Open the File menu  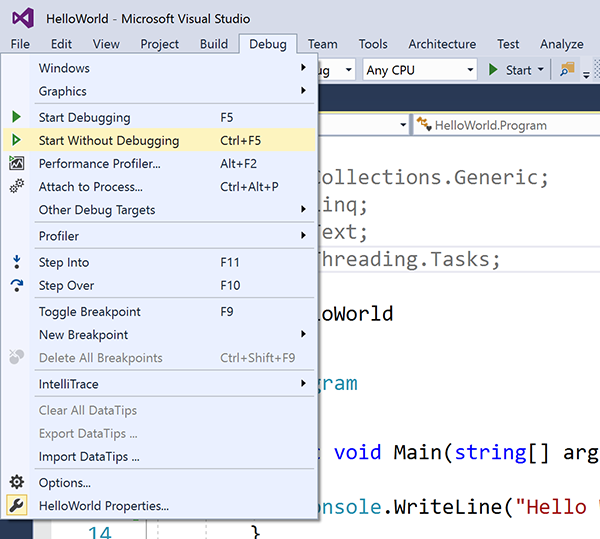click(x=20, y=44)
